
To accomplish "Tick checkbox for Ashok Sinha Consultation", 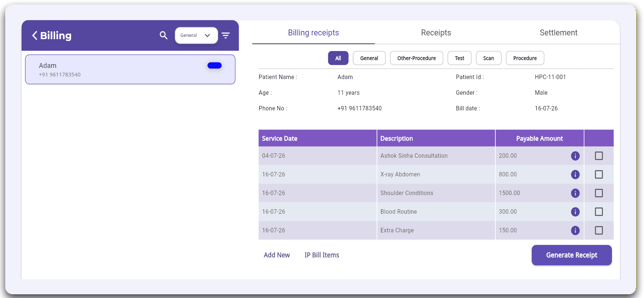I will (599, 156).
